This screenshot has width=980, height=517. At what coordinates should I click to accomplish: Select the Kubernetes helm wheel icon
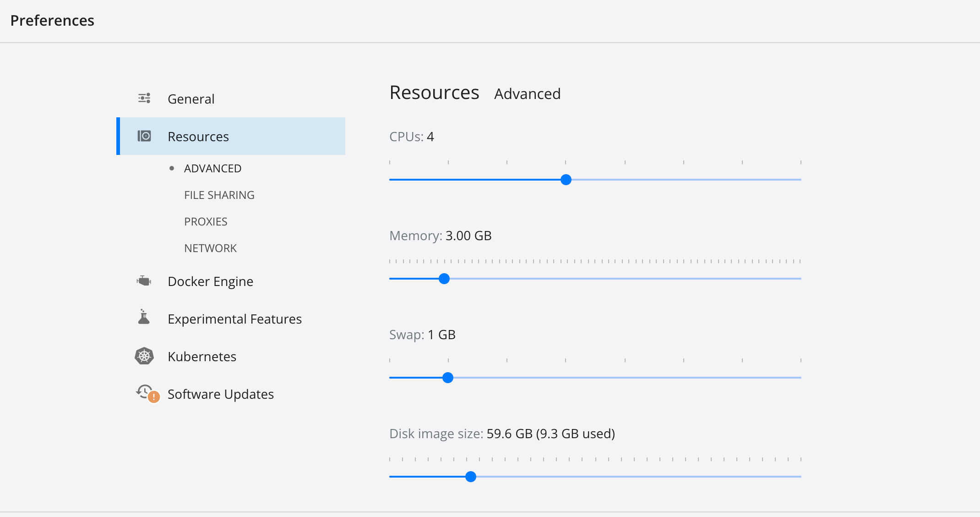tap(144, 356)
